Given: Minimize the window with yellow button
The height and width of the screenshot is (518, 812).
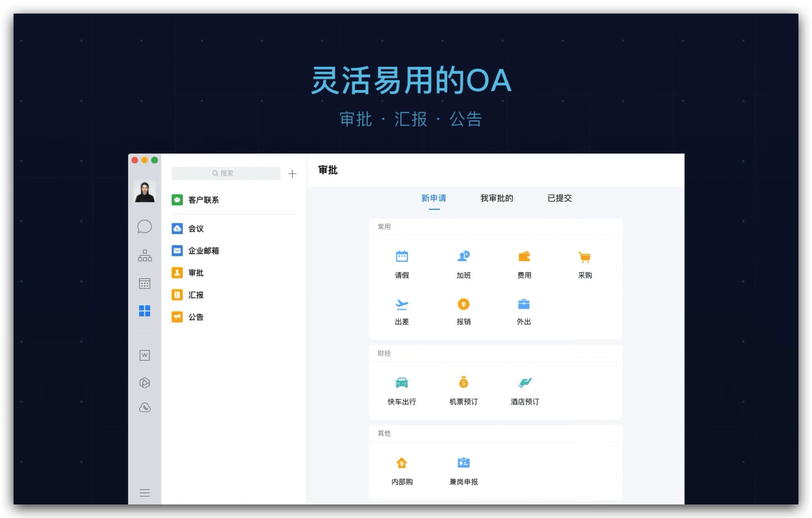Looking at the screenshot, I should click(x=144, y=160).
